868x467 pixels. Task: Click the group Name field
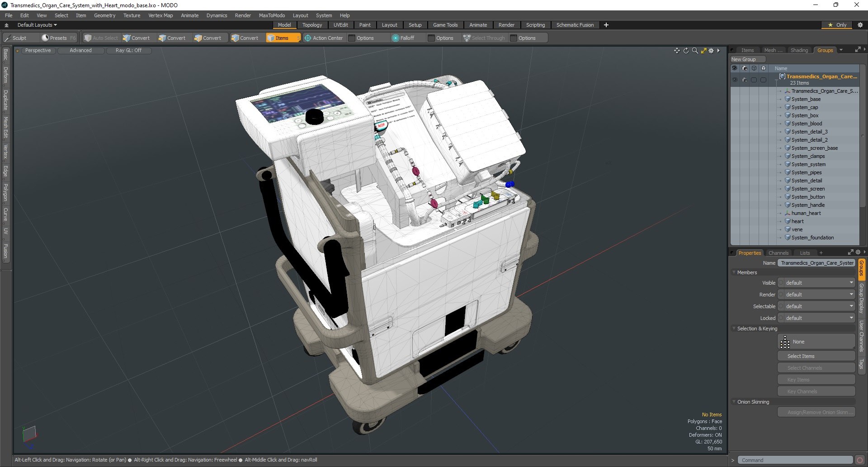(x=816, y=263)
